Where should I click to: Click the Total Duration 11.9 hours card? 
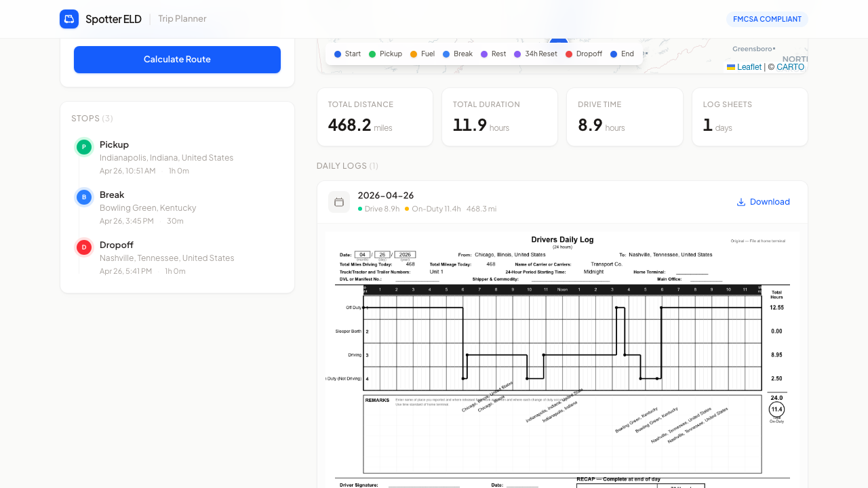(x=500, y=117)
